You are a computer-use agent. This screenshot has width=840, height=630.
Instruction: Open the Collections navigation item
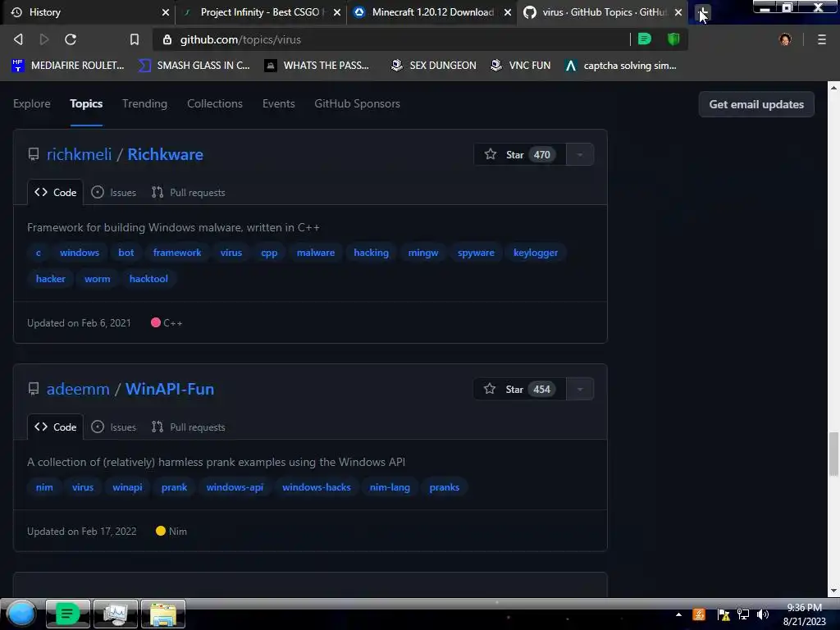(x=215, y=104)
